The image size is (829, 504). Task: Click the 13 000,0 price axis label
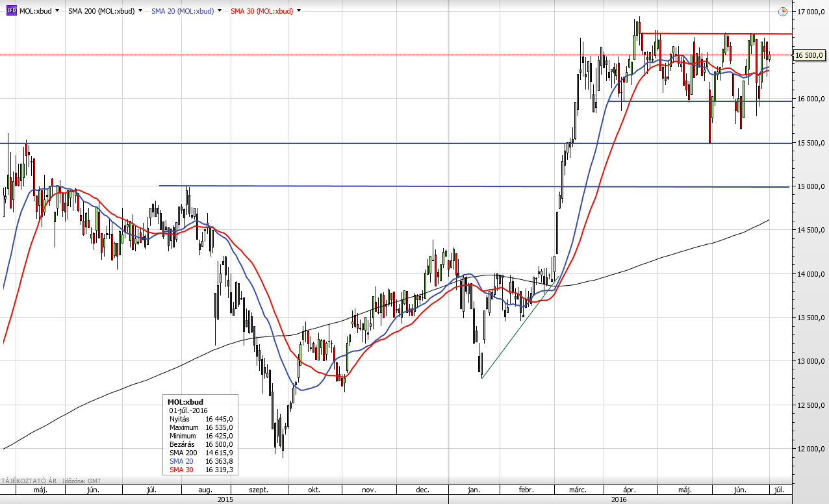point(810,361)
